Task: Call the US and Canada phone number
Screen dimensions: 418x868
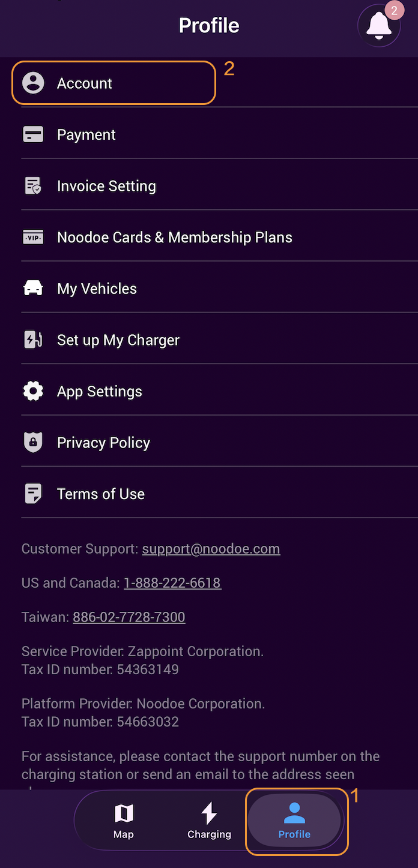Action: [x=172, y=583]
